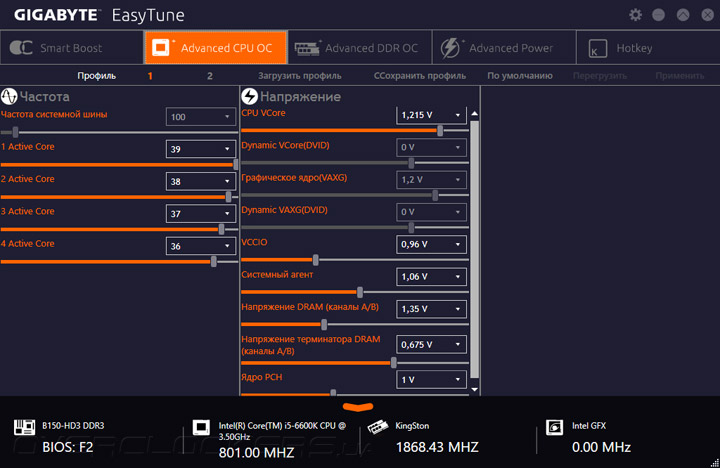Click the CPU VCore slider handle
Viewport: 720px width, 468px height.
[x=440, y=130]
